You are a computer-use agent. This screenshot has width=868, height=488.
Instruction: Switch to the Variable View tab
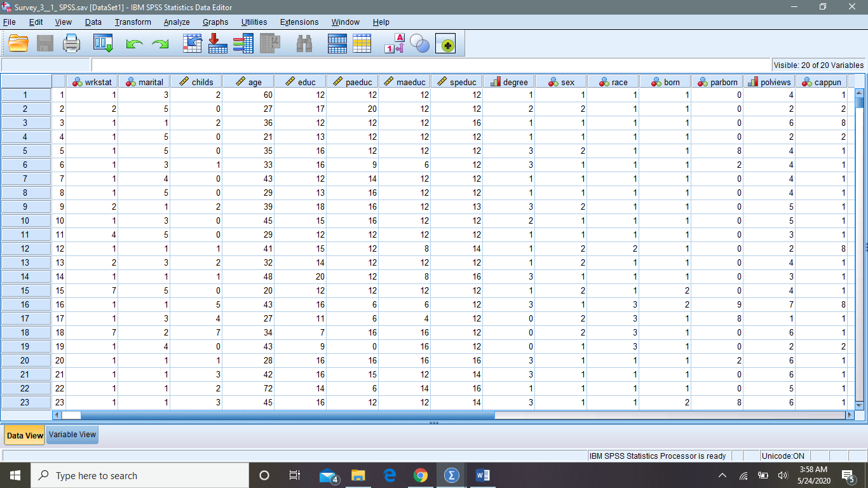point(72,435)
